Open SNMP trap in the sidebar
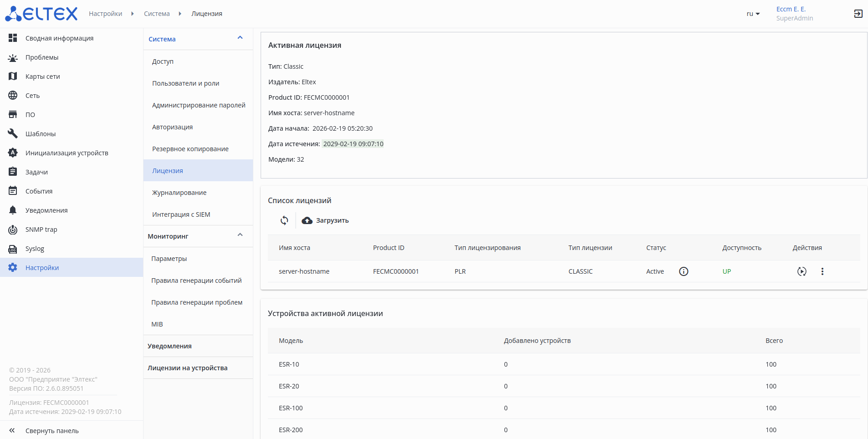The image size is (868, 439). [x=41, y=230]
